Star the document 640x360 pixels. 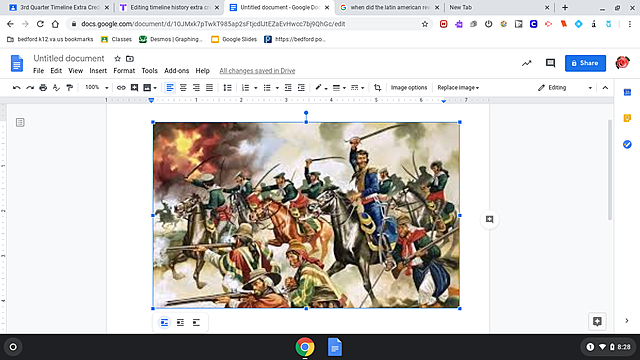118,59
